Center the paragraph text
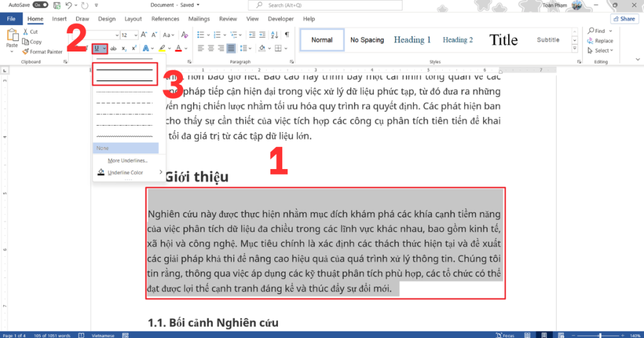Image resolution: width=644 pixels, height=338 pixels. click(x=211, y=48)
